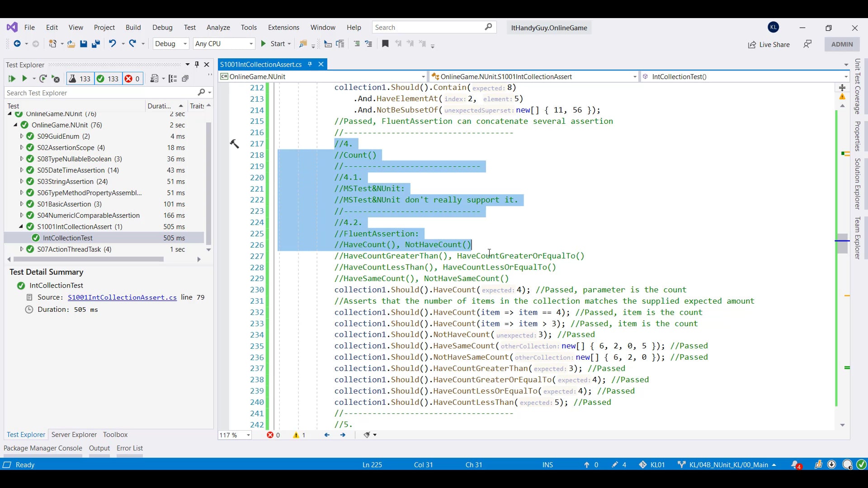Pin the S1001IntCollectionAssert.cs document tab
This screenshot has height=488, width=868.
tap(309, 64)
